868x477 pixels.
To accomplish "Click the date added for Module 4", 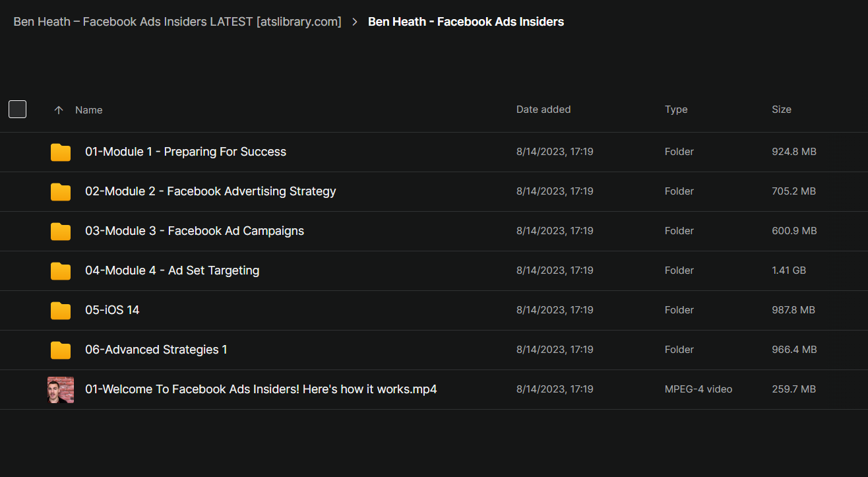I will pyautogui.click(x=555, y=270).
